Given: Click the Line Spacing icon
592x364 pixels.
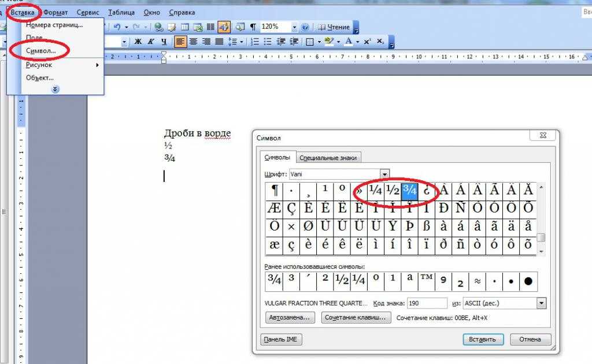Looking at the screenshot, I should [x=234, y=42].
